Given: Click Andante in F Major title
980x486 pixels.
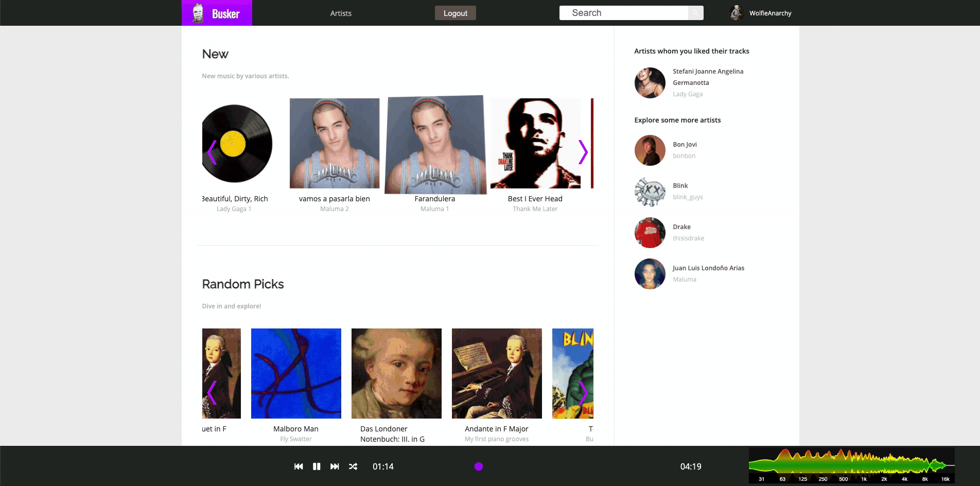Looking at the screenshot, I should 497,429.
